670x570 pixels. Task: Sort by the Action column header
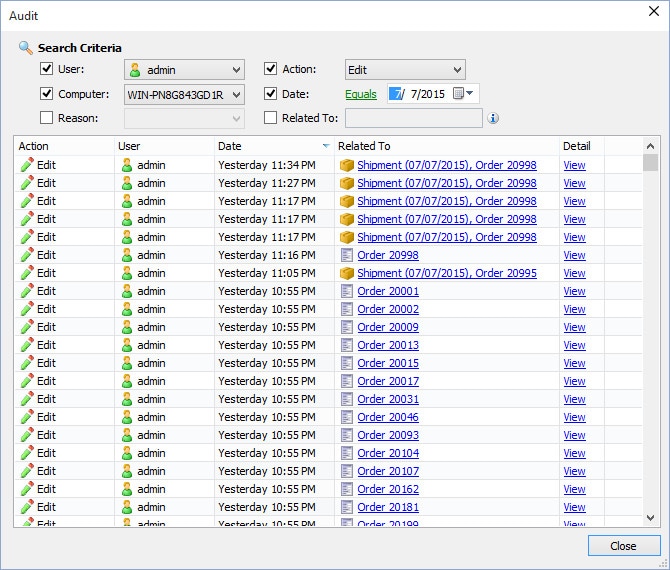click(x=65, y=146)
